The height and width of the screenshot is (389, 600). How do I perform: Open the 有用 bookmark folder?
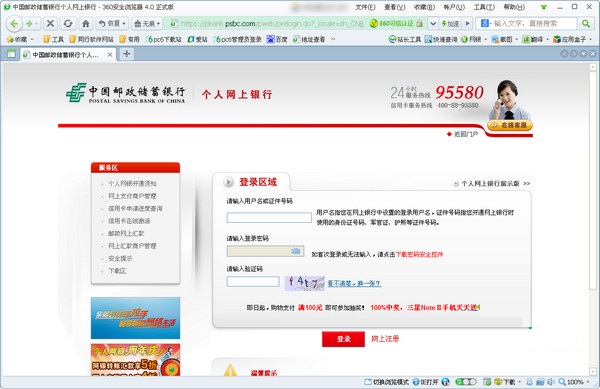pyautogui.click(x=129, y=39)
